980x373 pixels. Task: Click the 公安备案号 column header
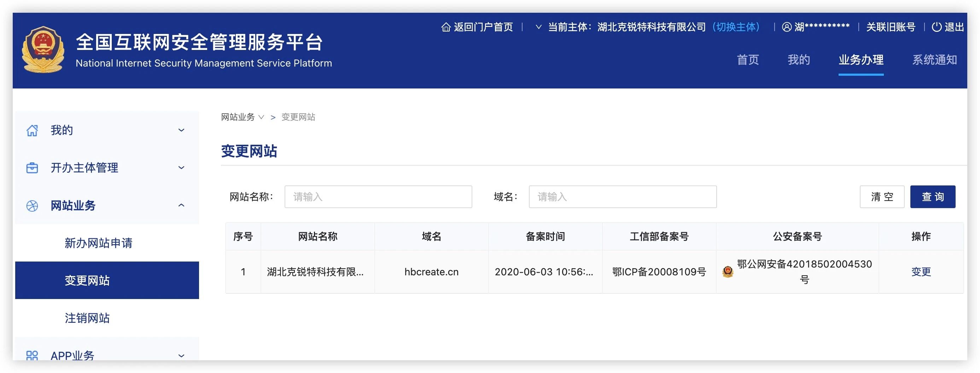tap(797, 236)
